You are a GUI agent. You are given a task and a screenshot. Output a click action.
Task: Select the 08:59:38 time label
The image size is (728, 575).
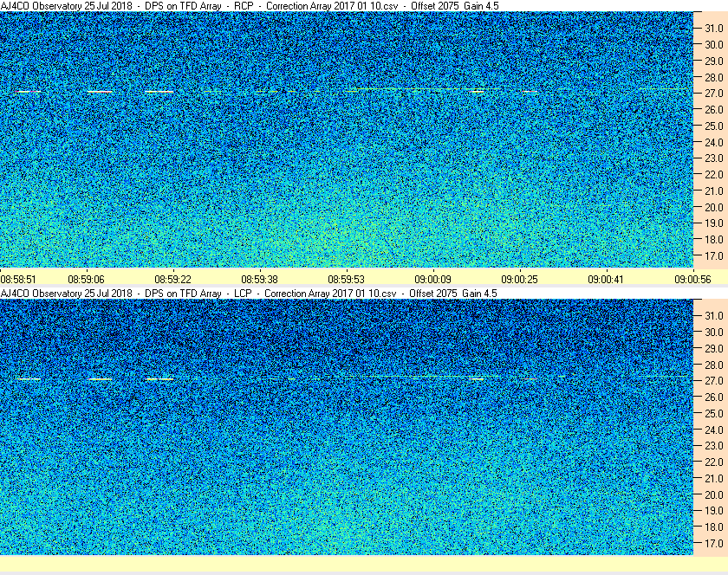click(x=259, y=280)
